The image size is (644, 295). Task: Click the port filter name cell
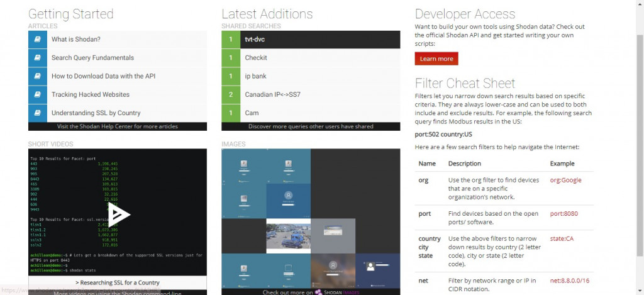pyautogui.click(x=425, y=214)
